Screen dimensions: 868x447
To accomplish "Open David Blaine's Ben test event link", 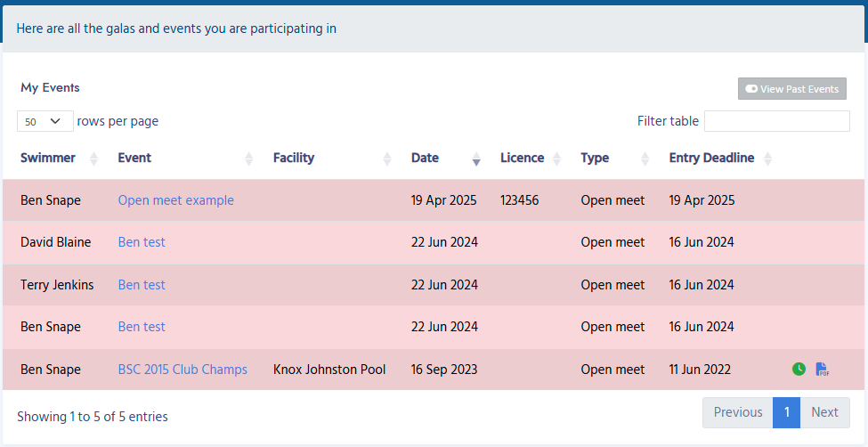I will click(x=142, y=242).
